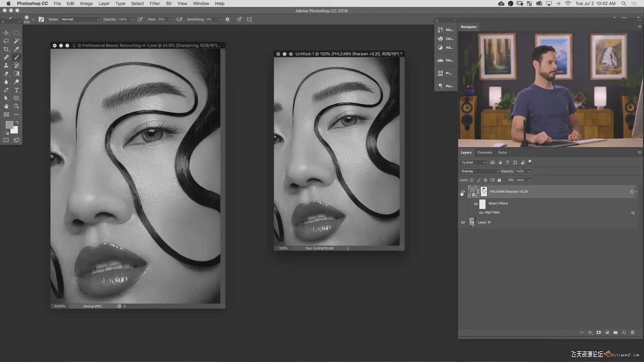Select the Eraser tool
The height and width of the screenshot is (362, 644).
click(6, 74)
